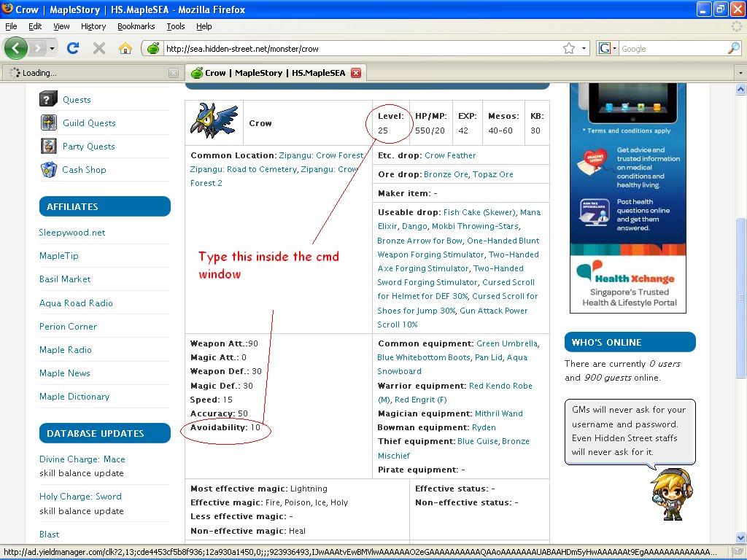Open the Ryden bowman equipment link
The image size is (747, 560).
pyautogui.click(x=484, y=427)
